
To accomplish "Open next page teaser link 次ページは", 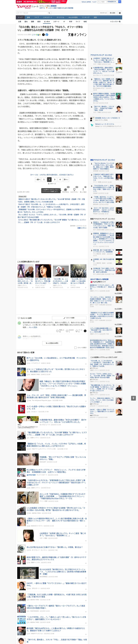I will 52,175.
